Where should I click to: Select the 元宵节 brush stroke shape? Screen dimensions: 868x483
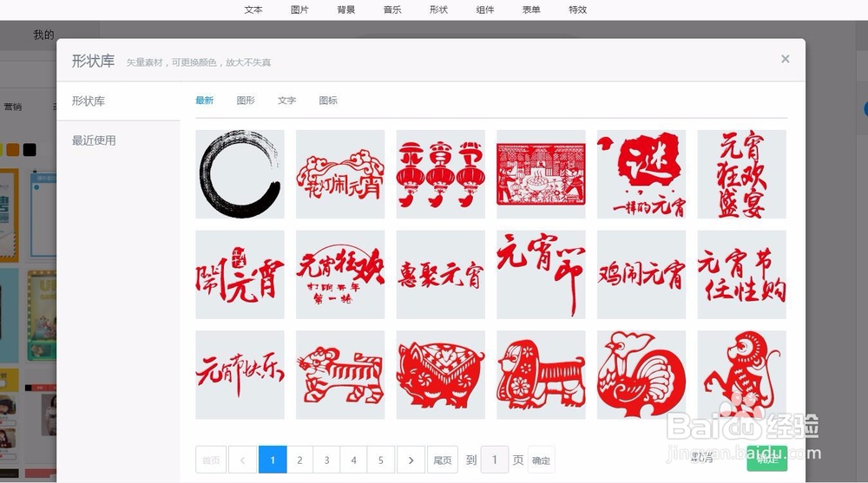pos(541,274)
